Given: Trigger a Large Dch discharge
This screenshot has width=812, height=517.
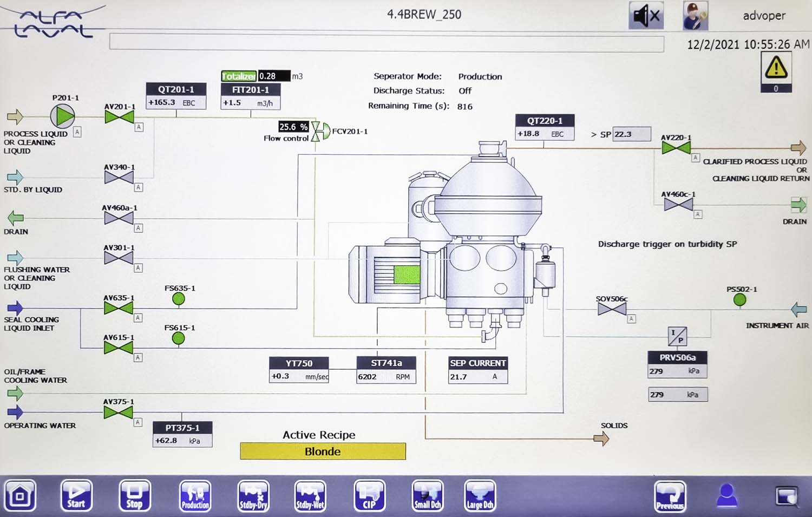Looking at the screenshot, I should [x=480, y=495].
